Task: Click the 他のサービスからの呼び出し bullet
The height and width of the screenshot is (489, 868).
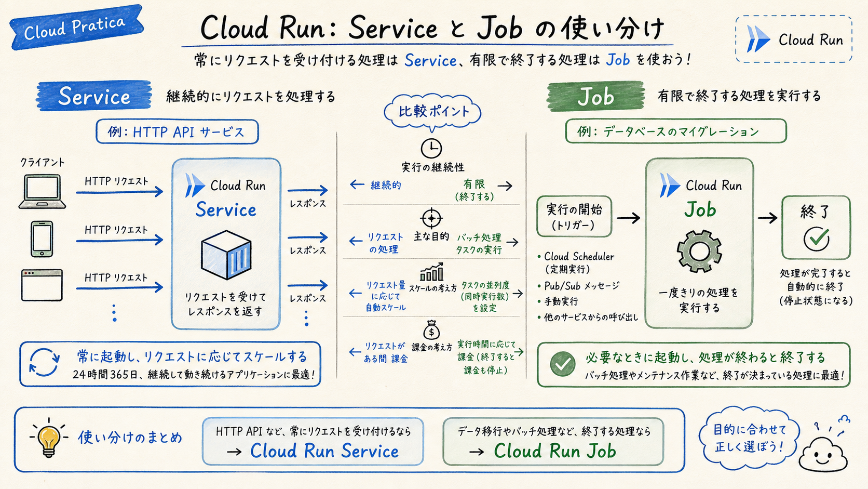Action: coord(588,317)
